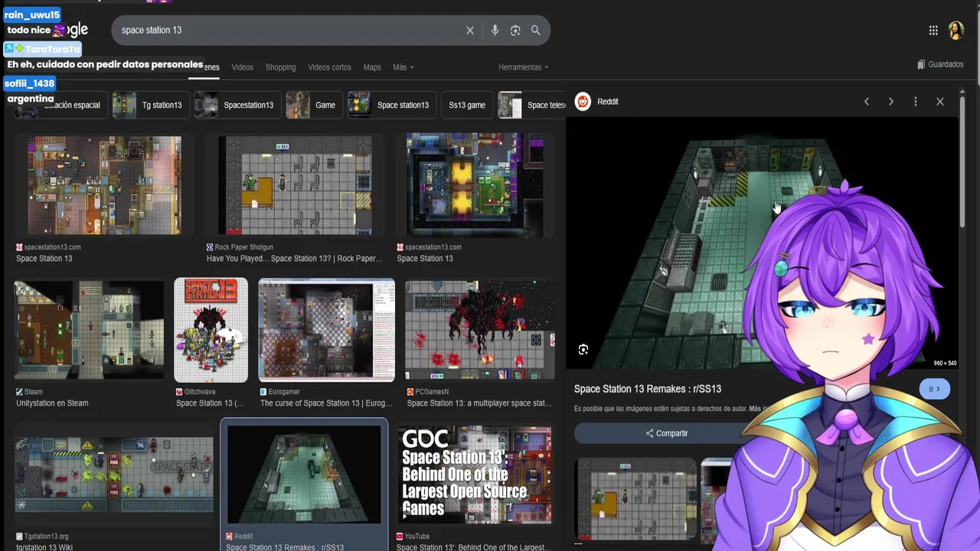Viewport: 980px width, 551px height.
Task: Select the Game filter chip
Action: coord(314,105)
